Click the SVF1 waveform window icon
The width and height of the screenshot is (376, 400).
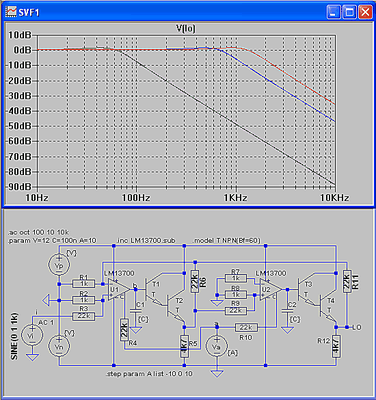(11, 12)
